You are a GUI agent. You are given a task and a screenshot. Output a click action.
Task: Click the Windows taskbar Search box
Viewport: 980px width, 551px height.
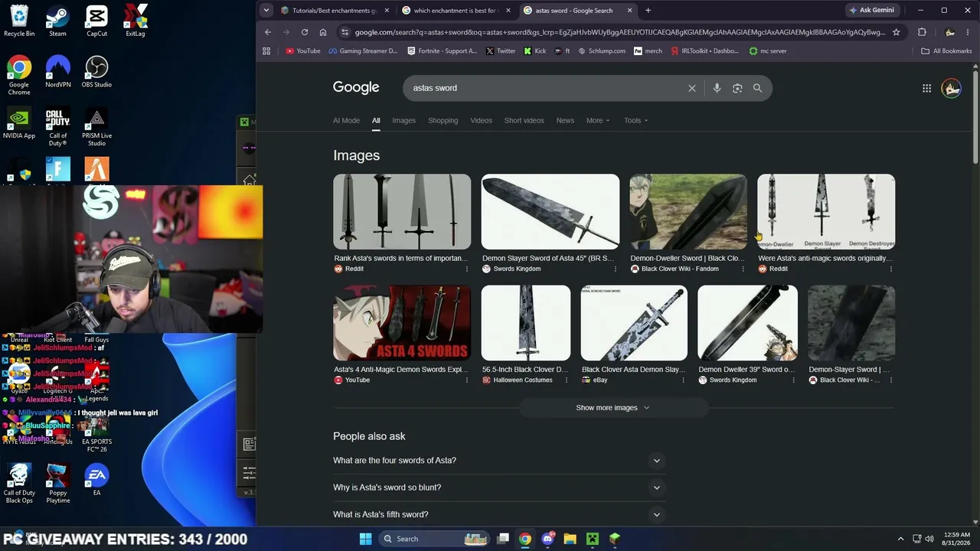(x=434, y=539)
